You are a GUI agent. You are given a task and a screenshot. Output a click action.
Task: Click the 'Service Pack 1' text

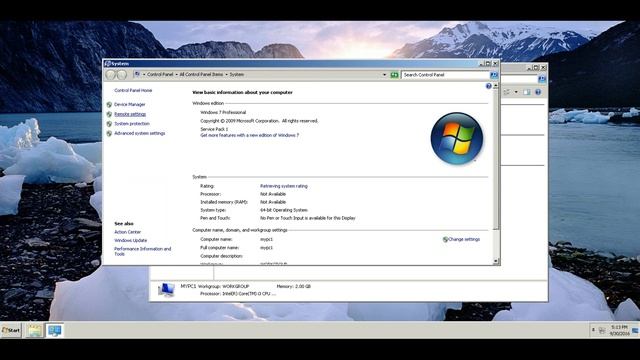click(x=214, y=129)
